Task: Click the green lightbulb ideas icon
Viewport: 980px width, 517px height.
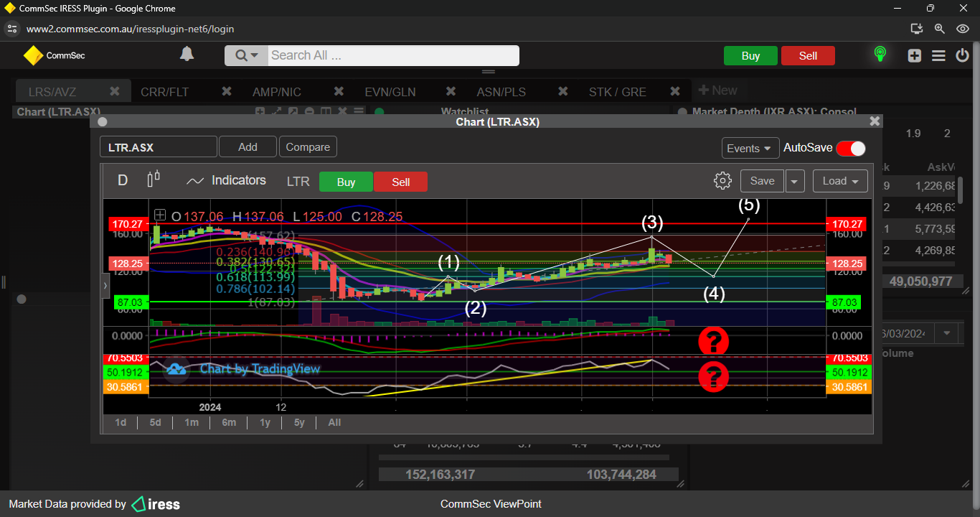Action: pyautogui.click(x=880, y=55)
